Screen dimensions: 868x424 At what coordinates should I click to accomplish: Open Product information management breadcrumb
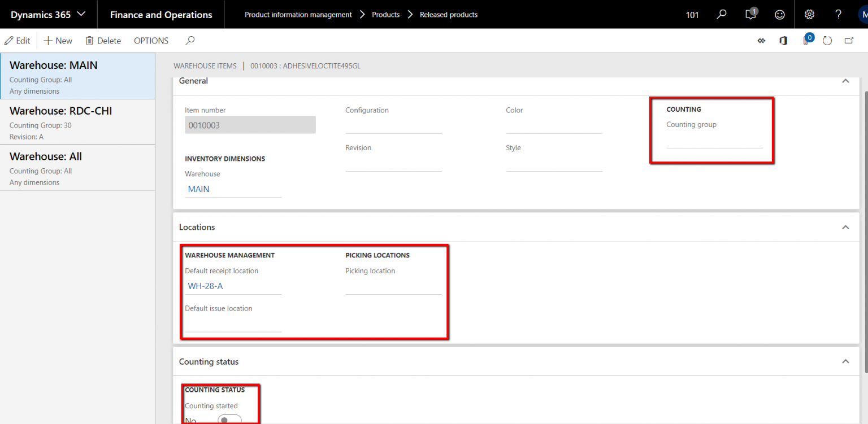point(298,15)
